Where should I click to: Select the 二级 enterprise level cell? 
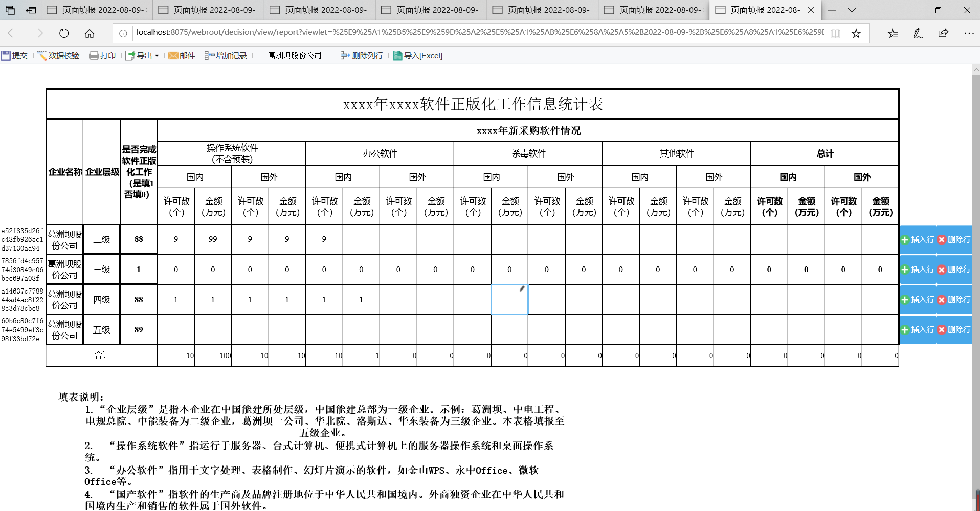102,239
